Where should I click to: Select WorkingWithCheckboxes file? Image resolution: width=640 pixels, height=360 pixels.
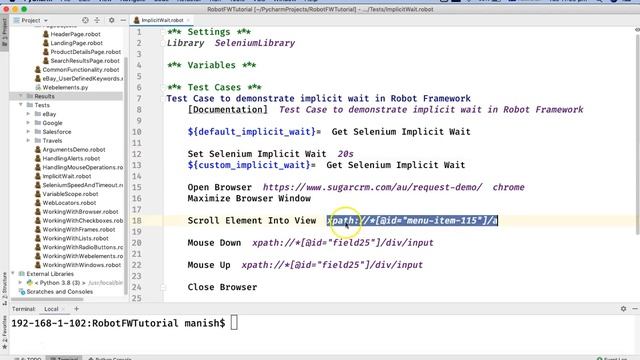point(82,220)
